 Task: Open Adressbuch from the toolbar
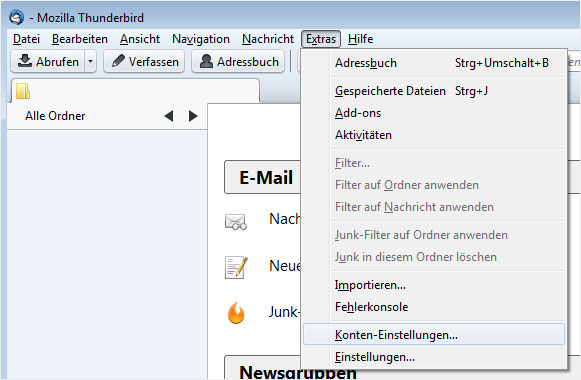238,61
